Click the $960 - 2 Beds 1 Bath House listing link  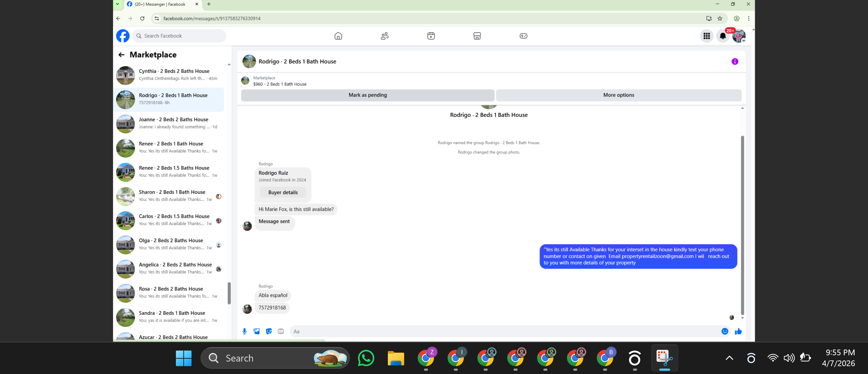pos(280,84)
